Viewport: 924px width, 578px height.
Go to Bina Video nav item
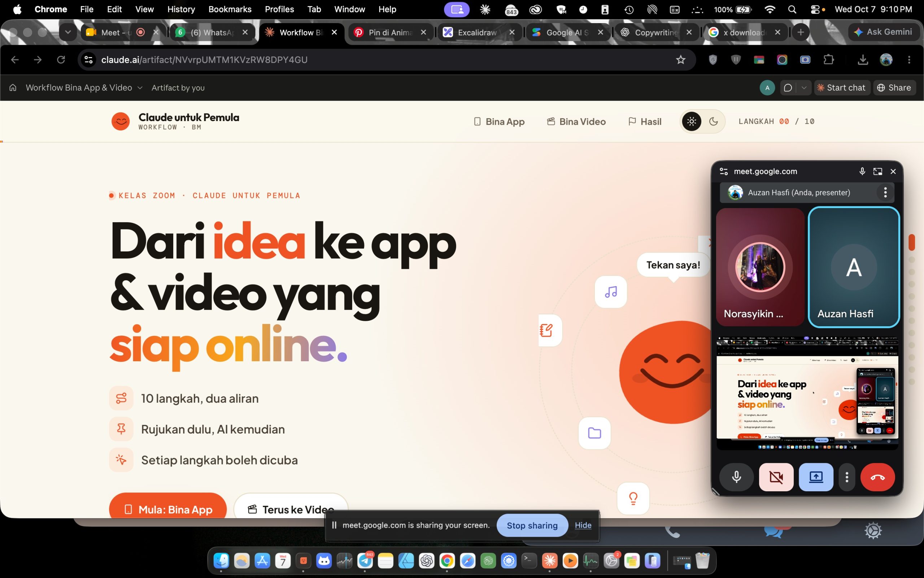[576, 122]
